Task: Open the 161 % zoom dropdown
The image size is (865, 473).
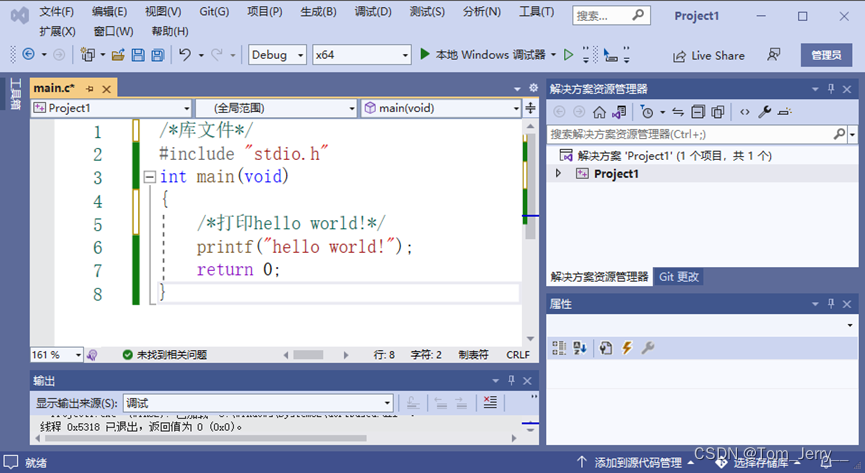Action: [57, 355]
